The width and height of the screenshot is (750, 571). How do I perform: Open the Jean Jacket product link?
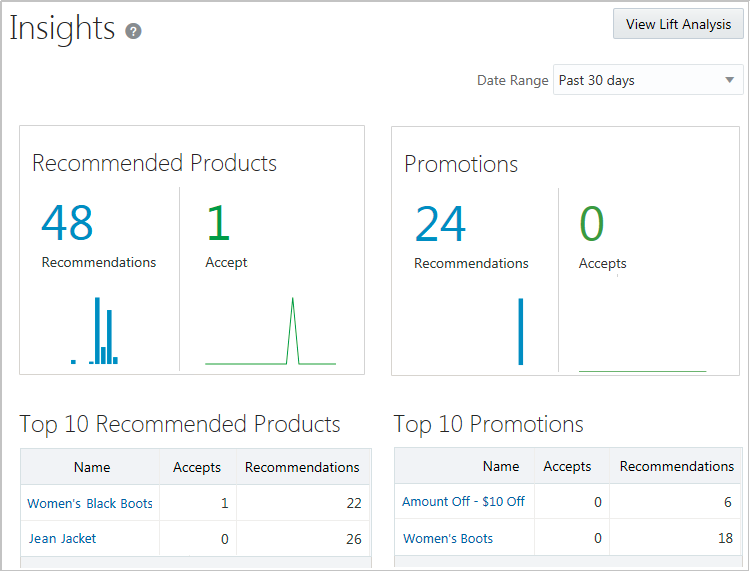coord(63,538)
